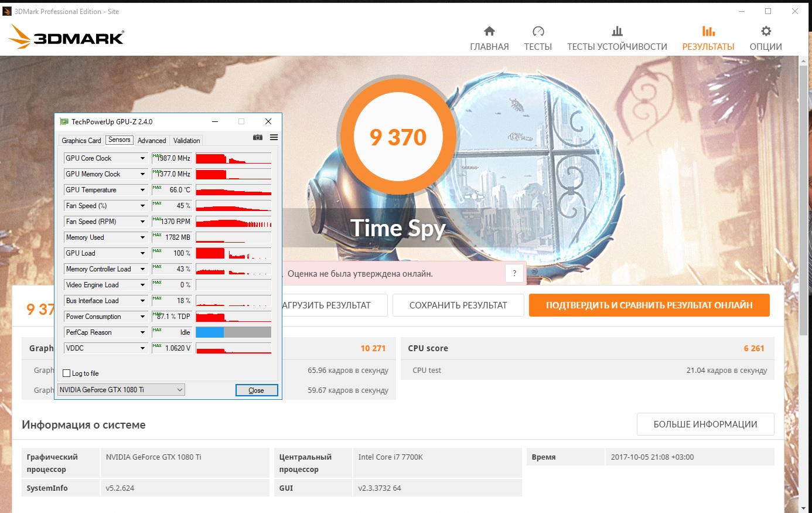Expand the GPU Core Clock sensor dropdown

tap(142, 158)
